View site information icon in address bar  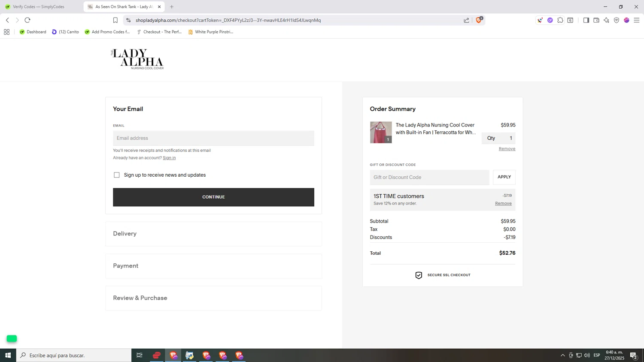coord(128,20)
